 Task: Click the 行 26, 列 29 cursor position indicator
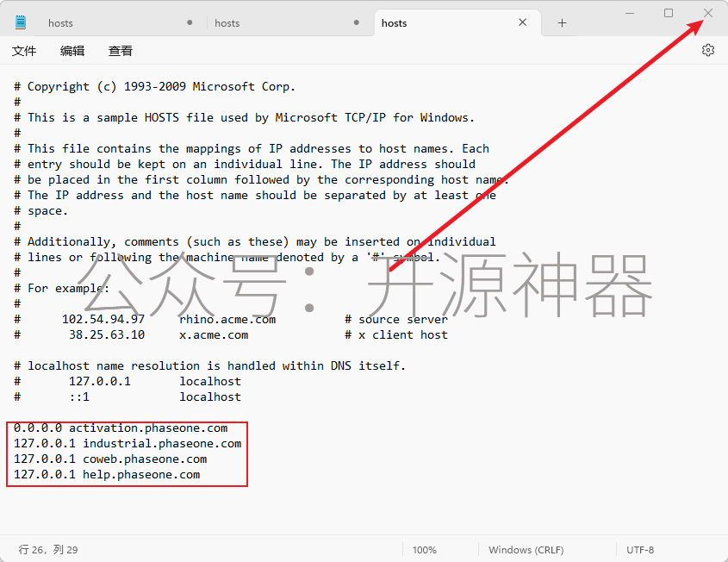tap(48, 549)
